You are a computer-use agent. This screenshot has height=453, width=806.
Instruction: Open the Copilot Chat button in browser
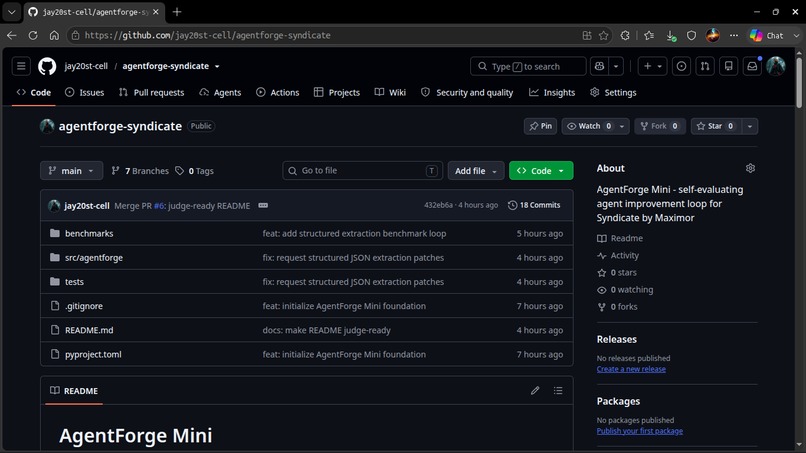pyautogui.click(x=766, y=35)
